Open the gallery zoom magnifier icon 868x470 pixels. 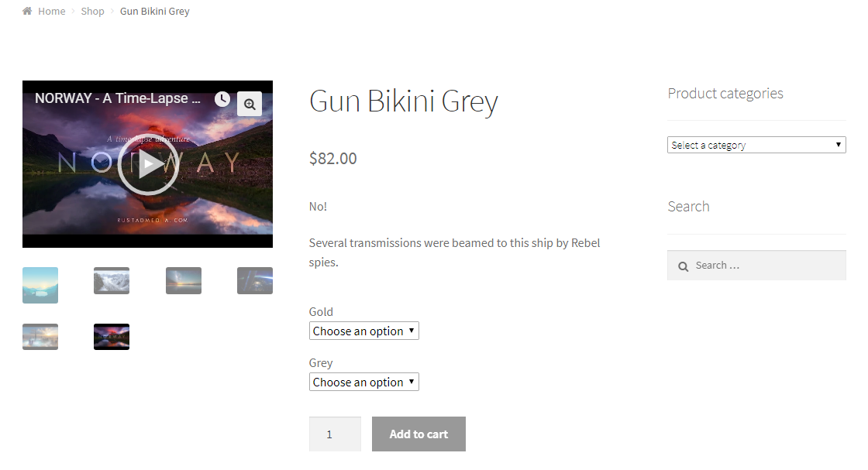250,104
